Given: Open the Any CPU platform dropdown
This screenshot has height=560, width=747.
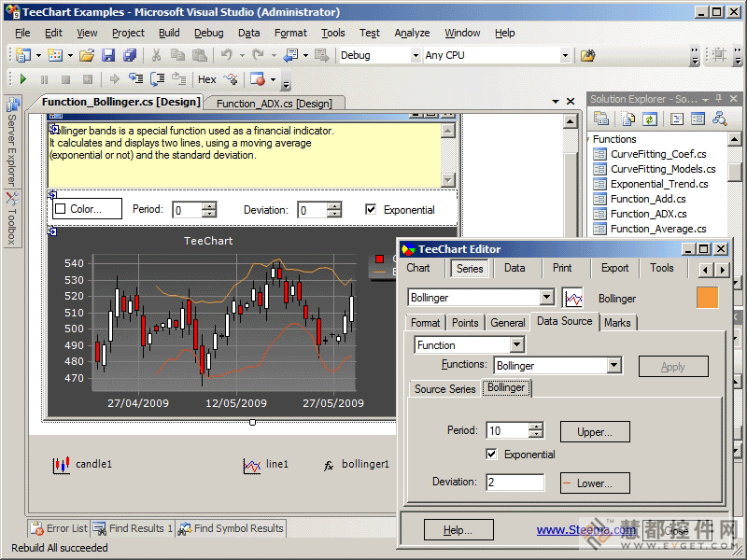Looking at the screenshot, I should point(565,56).
